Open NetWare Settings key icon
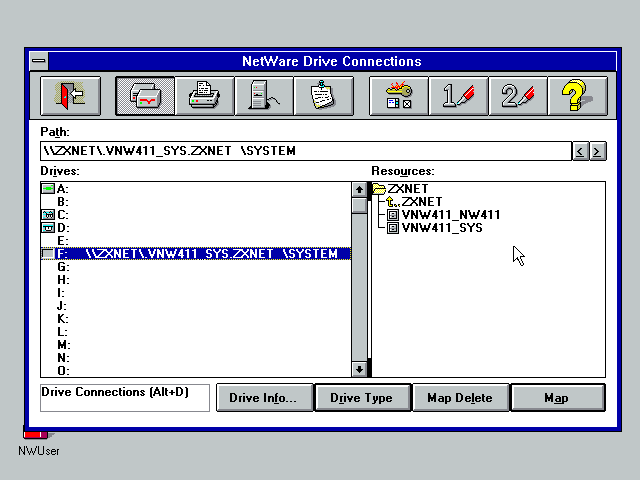Viewport: 640px width, 480px height. tap(399, 96)
